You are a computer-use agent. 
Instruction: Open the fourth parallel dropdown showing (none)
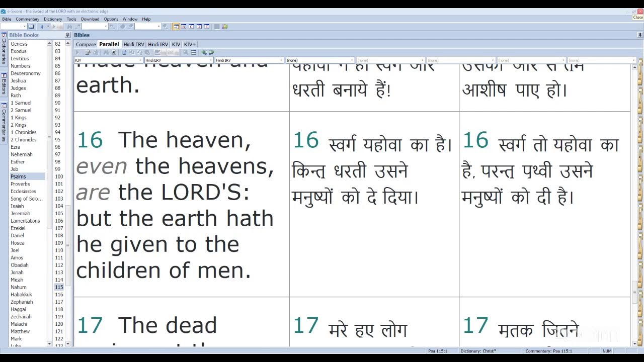(x=319, y=60)
